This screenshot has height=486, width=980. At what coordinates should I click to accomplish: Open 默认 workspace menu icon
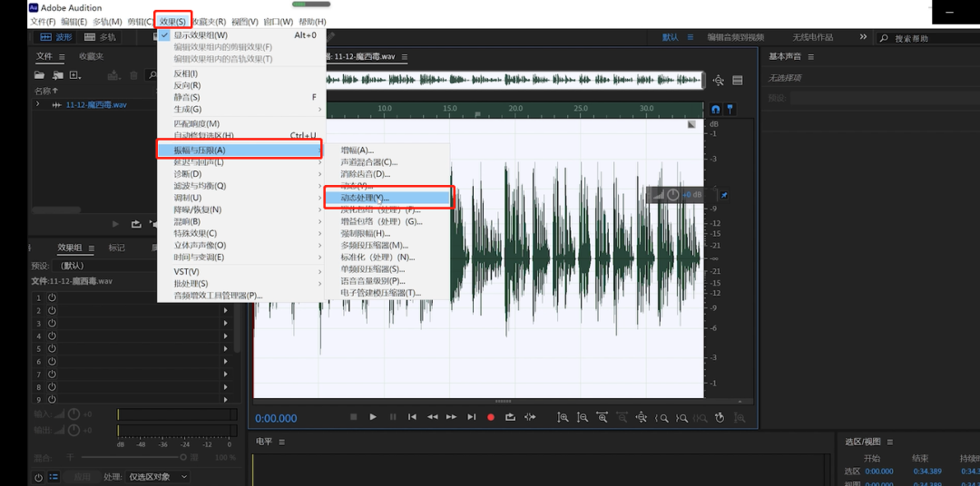[x=690, y=37]
